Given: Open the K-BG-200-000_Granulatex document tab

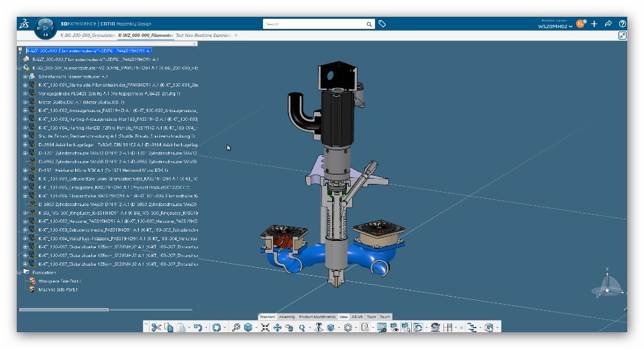Looking at the screenshot, I should (x=87, y=36).
